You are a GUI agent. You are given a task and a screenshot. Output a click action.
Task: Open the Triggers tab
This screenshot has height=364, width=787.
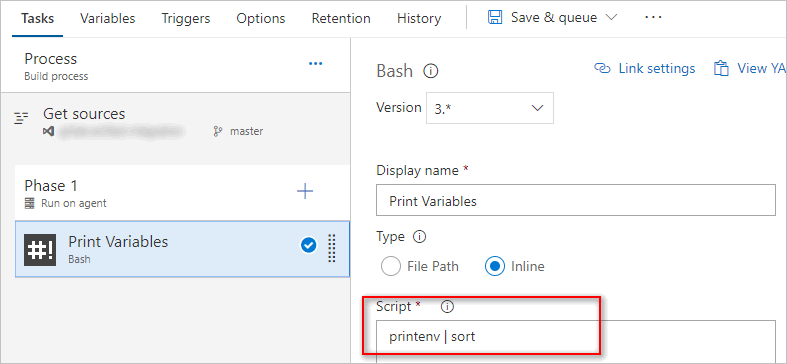coord(186,19)
